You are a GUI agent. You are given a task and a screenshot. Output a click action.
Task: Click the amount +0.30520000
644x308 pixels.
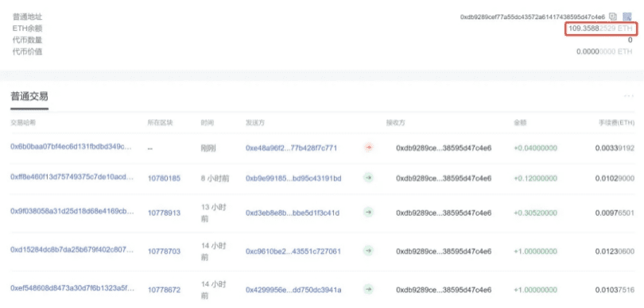(536, 213)
